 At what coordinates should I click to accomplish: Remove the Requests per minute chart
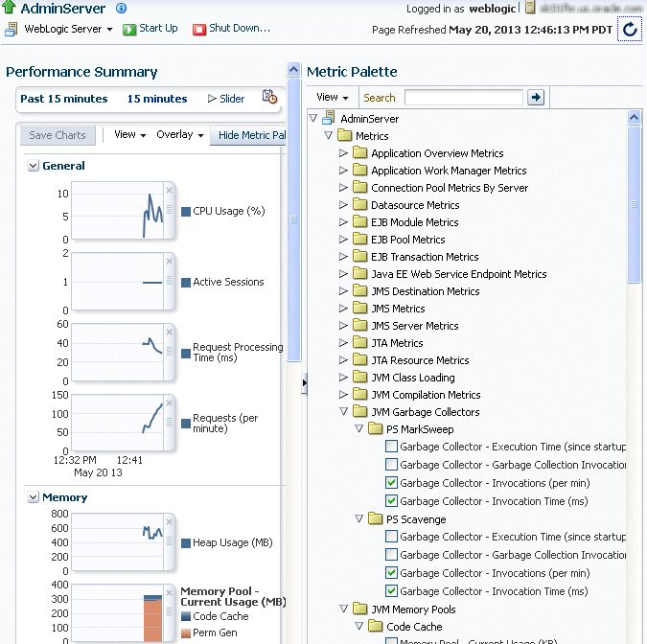pos(169,403)
